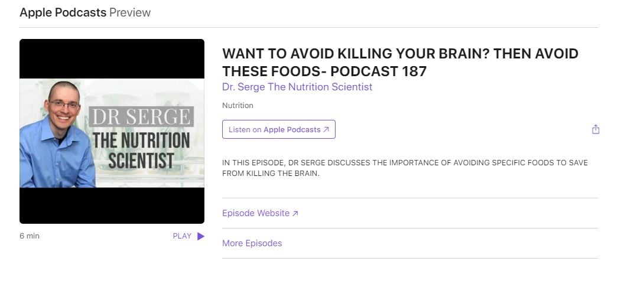Open the More Episodes link
This screenshot has height=307, width=644.
[x=252, y=243]
